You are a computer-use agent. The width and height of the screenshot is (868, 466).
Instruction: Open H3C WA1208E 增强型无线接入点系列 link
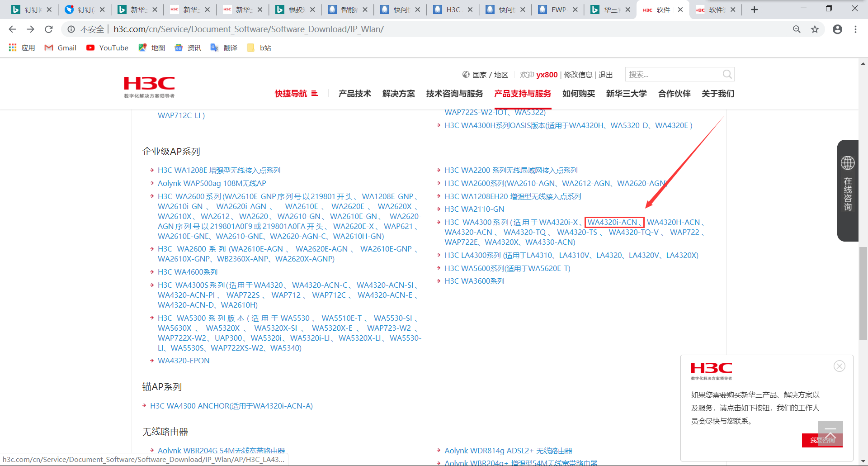(219, 170)
